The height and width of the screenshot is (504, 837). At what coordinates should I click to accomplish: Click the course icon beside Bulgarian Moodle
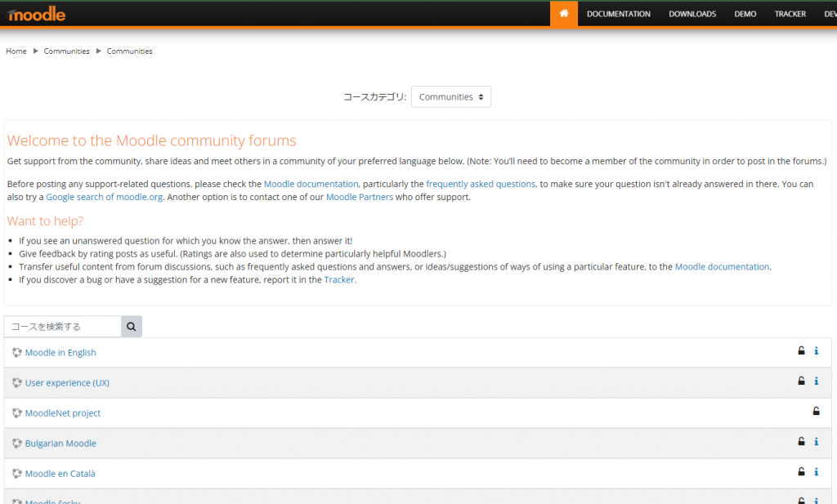point(17,444)
